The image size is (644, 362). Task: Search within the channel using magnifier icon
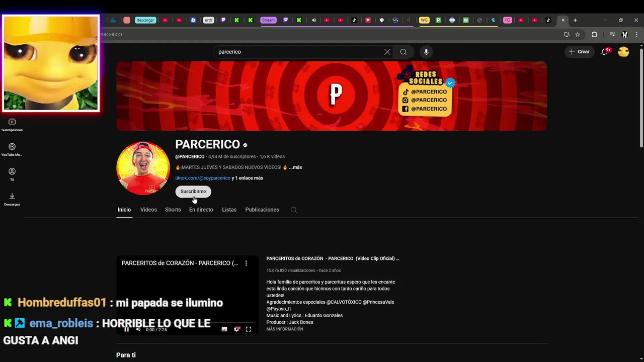tap(294, 210)
